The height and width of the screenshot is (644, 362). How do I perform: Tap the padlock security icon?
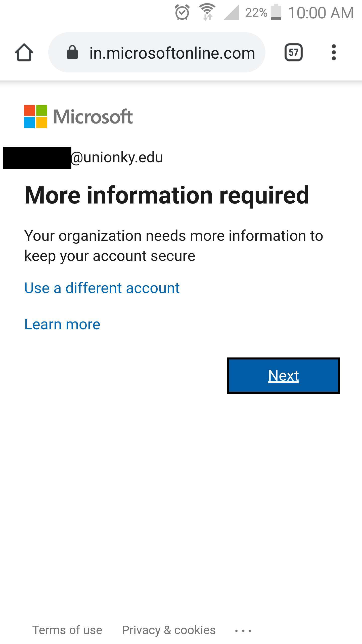(72, 52)
